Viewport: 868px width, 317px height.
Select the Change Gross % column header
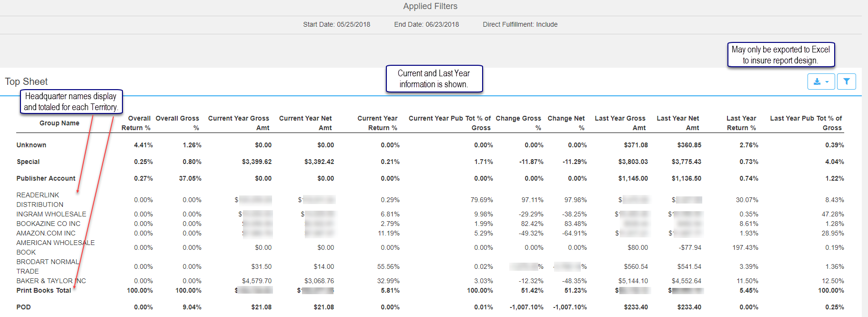coord(518,123)
